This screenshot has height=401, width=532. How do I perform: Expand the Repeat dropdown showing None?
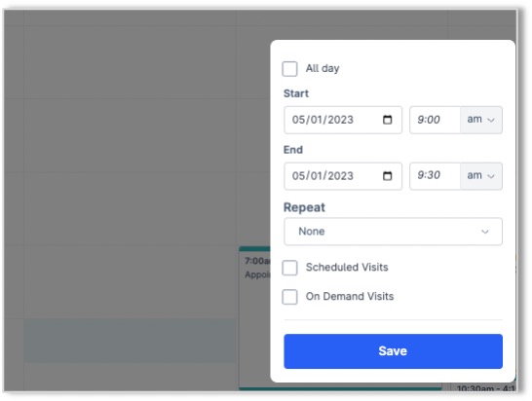(x=393, y=232)
